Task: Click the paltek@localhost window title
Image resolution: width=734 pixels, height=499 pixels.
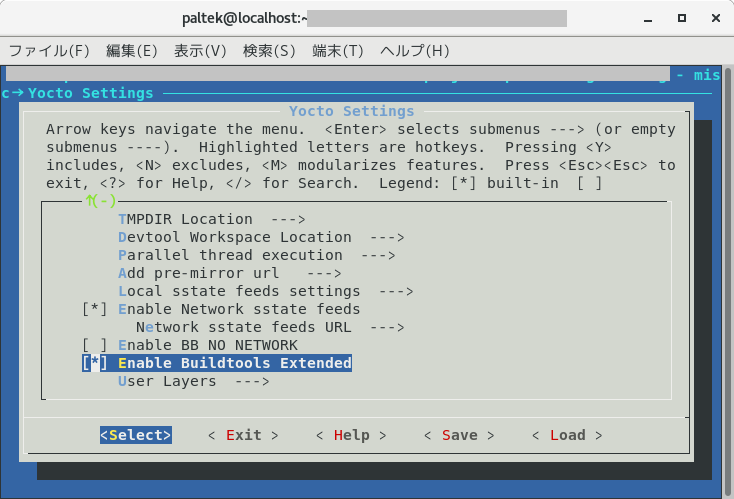Action: [244, 19]
